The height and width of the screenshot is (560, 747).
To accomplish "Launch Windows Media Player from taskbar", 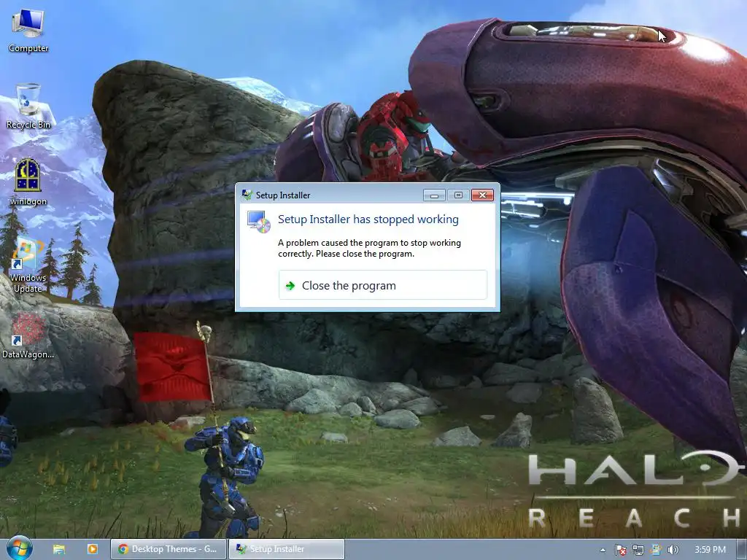I will 92,549.
